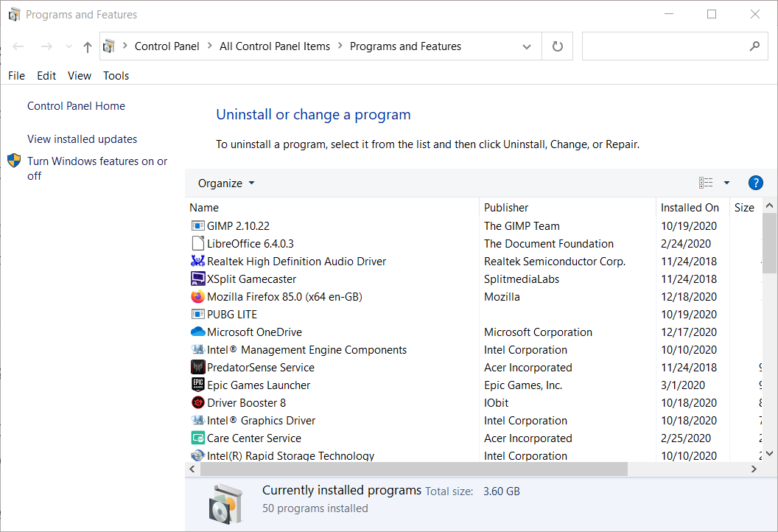Expand the chevron before Control Panel breadcrumb
Screen dimensions: 778x532
[125, 46]
